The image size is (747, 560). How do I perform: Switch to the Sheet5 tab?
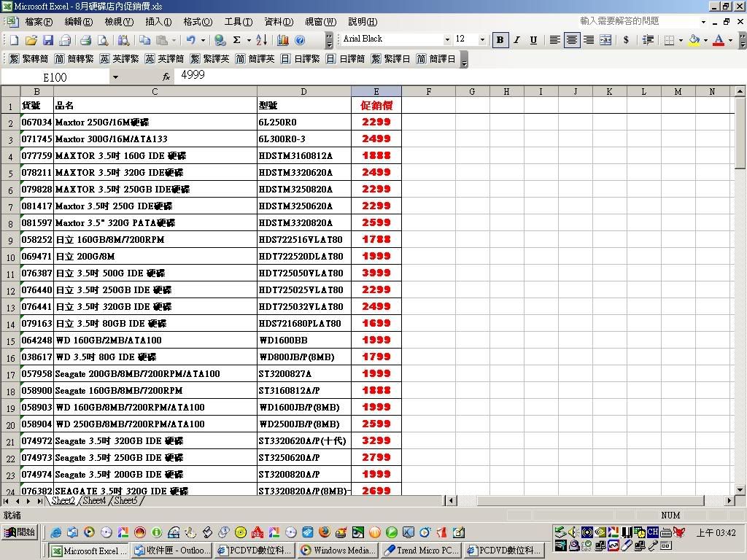click(125, 500)
